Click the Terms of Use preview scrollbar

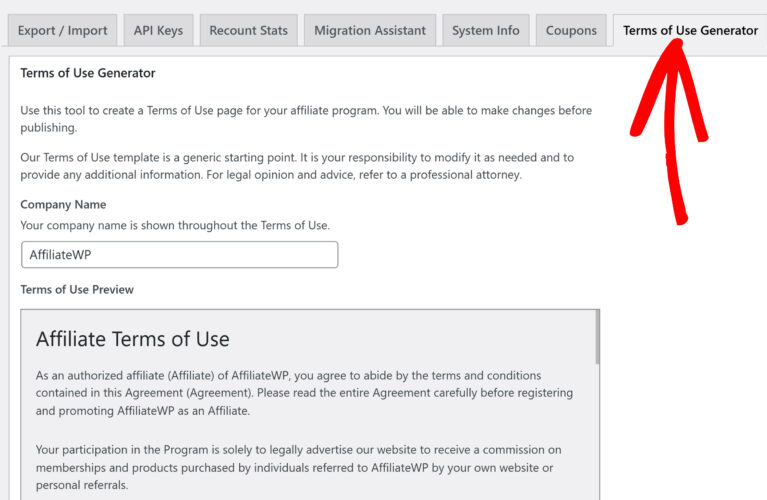pyautogui.click(x=597, y=338)
